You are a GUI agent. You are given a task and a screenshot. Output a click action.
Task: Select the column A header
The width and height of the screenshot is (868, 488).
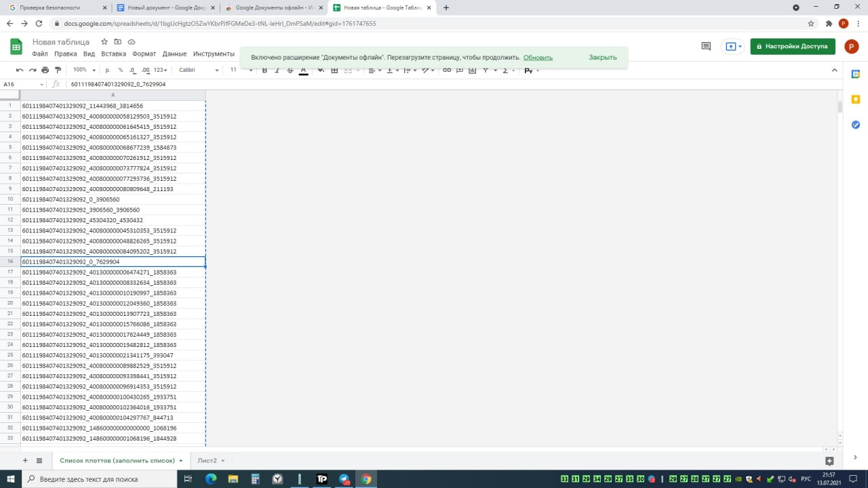tap(113, 95)
